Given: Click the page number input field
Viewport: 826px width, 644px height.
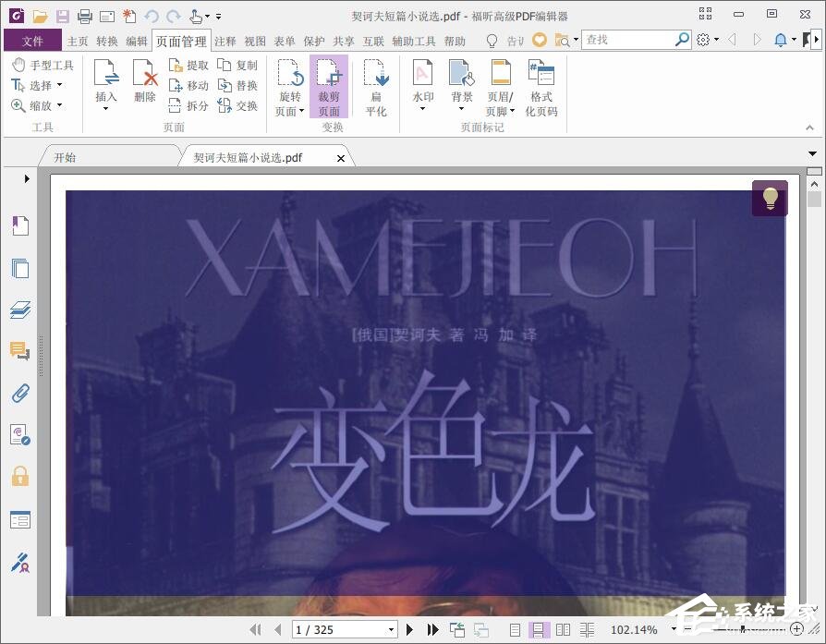Looking at the screenshot, I should [337, 629].
